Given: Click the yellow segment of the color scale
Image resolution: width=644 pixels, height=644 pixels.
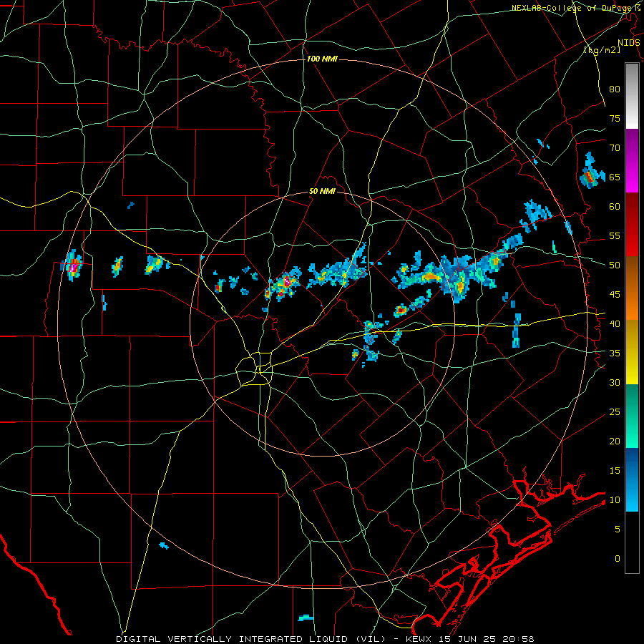Looking at the screenshot, I should [x=632, y=352].
